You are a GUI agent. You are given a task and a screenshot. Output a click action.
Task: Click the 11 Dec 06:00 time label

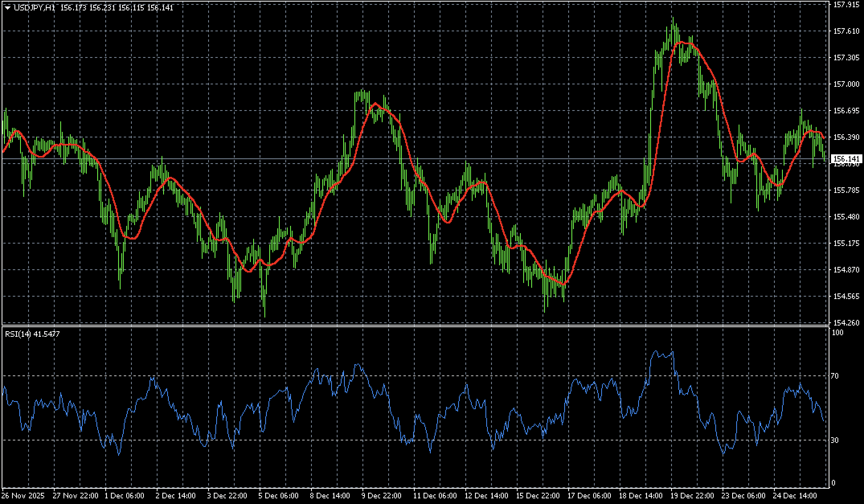coord(435,496)
